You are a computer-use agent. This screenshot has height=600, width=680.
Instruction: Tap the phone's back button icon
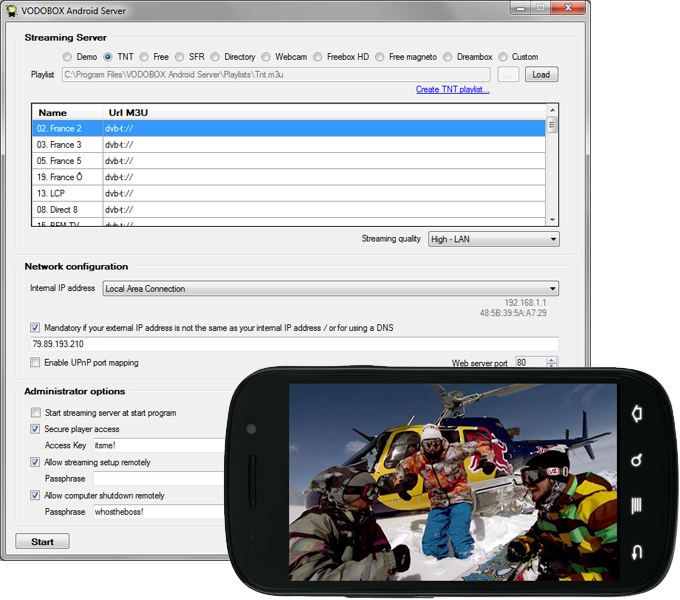click(x=636, y=552)
